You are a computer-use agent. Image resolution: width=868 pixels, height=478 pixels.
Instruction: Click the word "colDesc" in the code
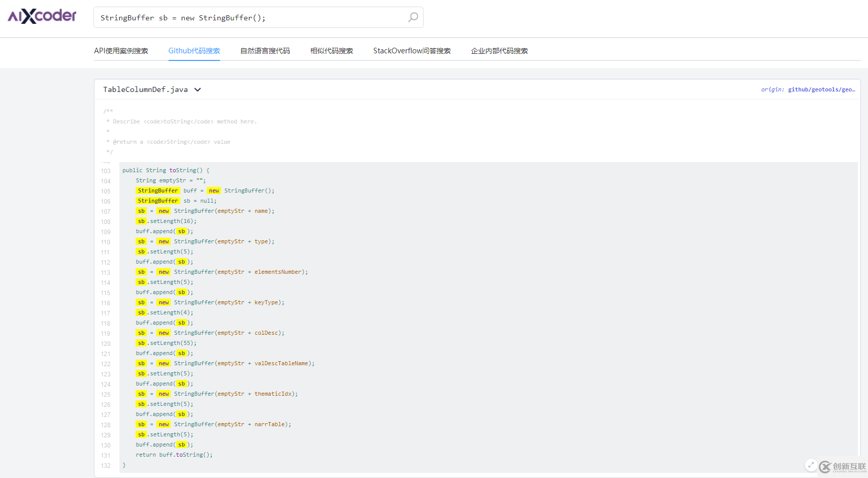pyautogui.click(x=266, y=333)
